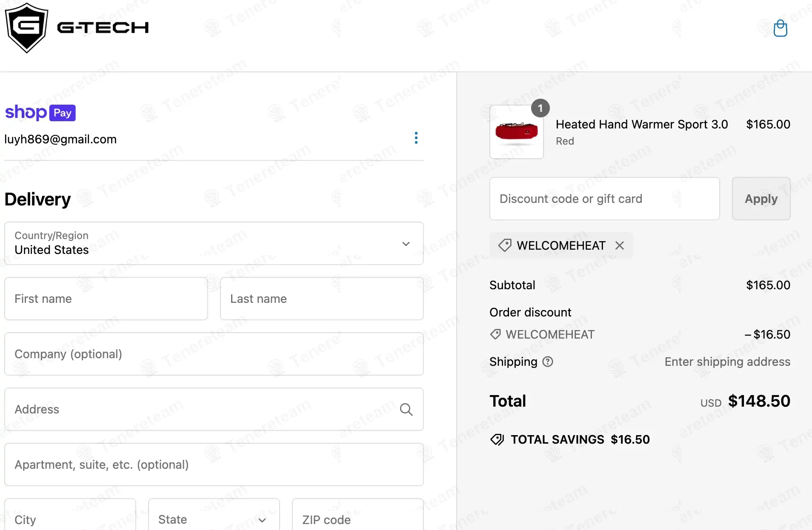Image resolution: width=812 pixels, height=530 pixels.
Task: Click the Total Savings tag icon
Action: [497, 439]
